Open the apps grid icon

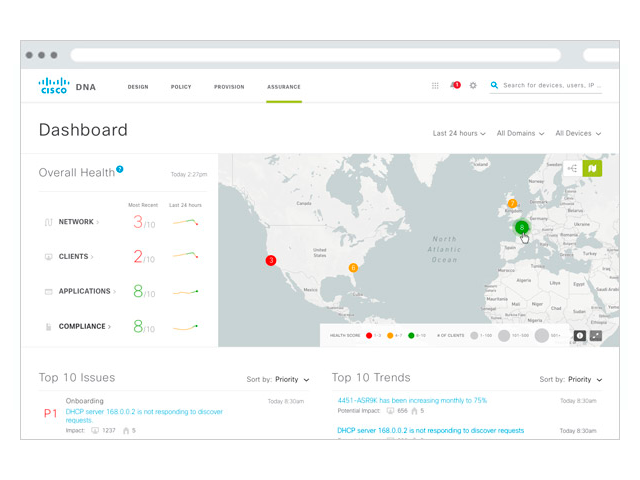coord(435,86)
